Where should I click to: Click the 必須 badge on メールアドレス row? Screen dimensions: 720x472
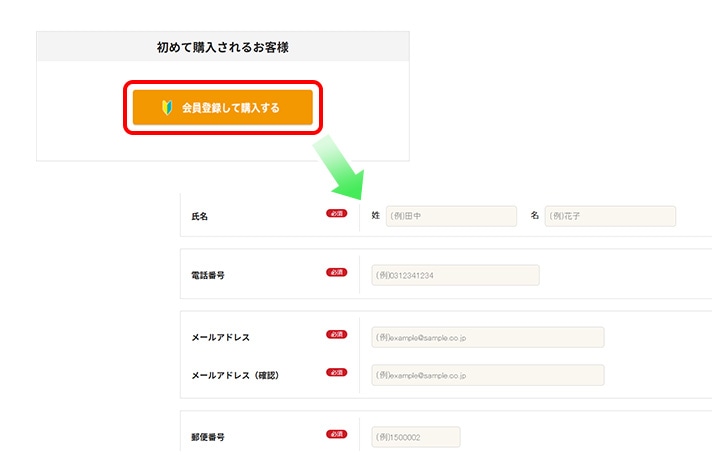(x=337, y=336)
